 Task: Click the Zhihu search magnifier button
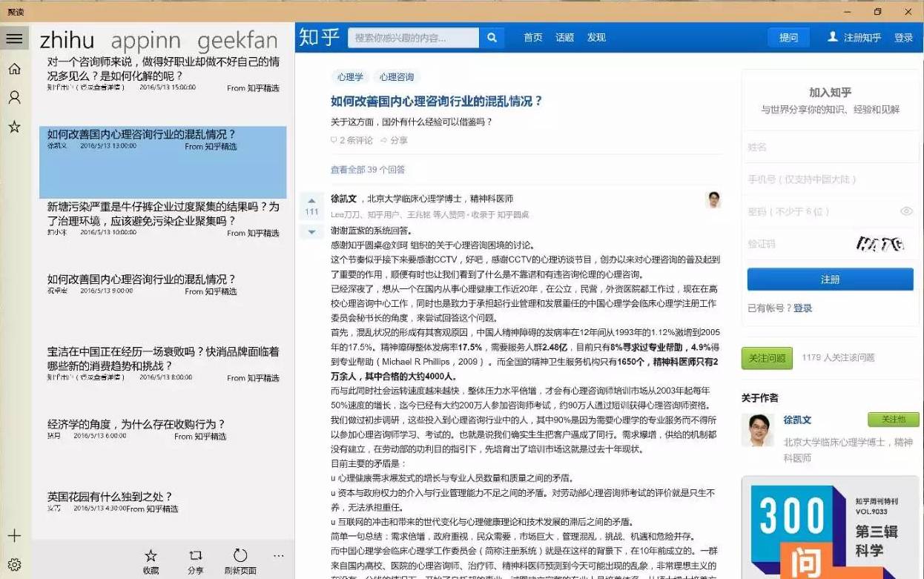coord(492,38)
